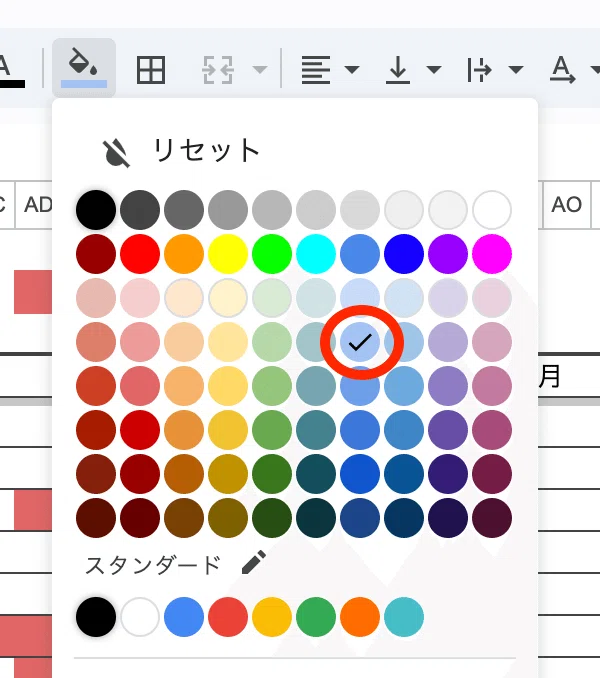600x678 pixels.
Task: Pick the cornflower blue swatch in vivid row
Action: (x=360, y=254)
